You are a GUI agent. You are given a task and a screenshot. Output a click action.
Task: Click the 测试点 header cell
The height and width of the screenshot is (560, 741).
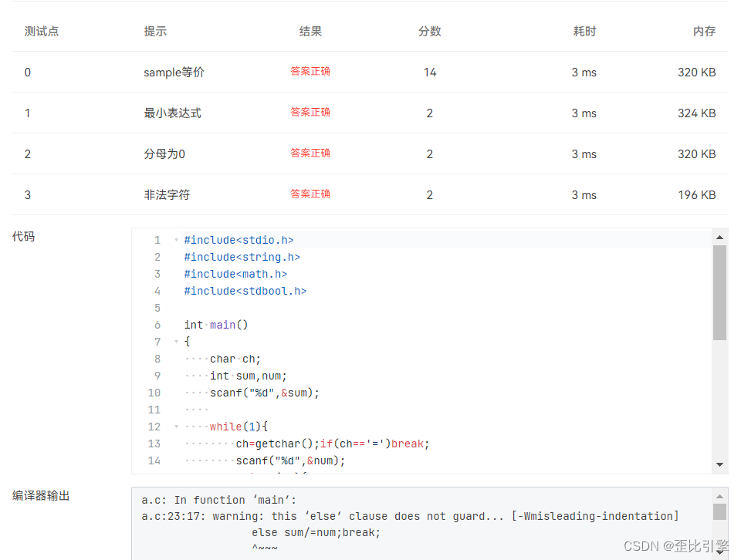(x=41, y=32)
